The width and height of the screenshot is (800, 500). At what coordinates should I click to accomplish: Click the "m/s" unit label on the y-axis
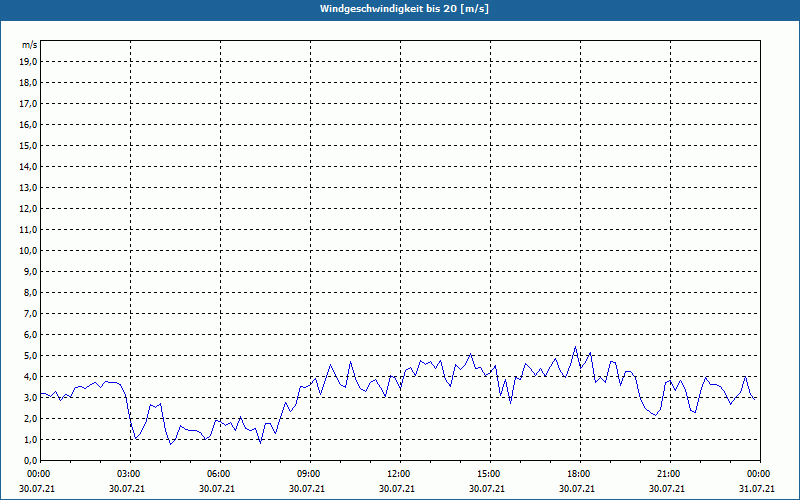30,45
